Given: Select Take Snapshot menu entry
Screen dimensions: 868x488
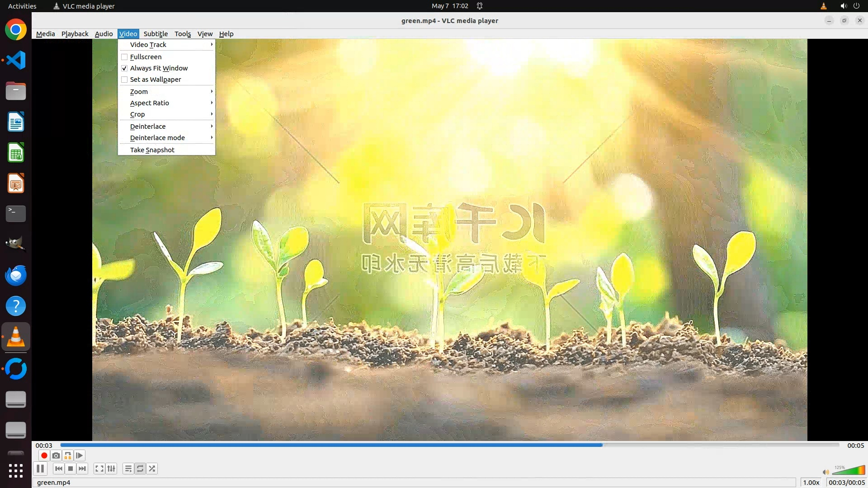Looking at the screenshot, I should point(152,150).
